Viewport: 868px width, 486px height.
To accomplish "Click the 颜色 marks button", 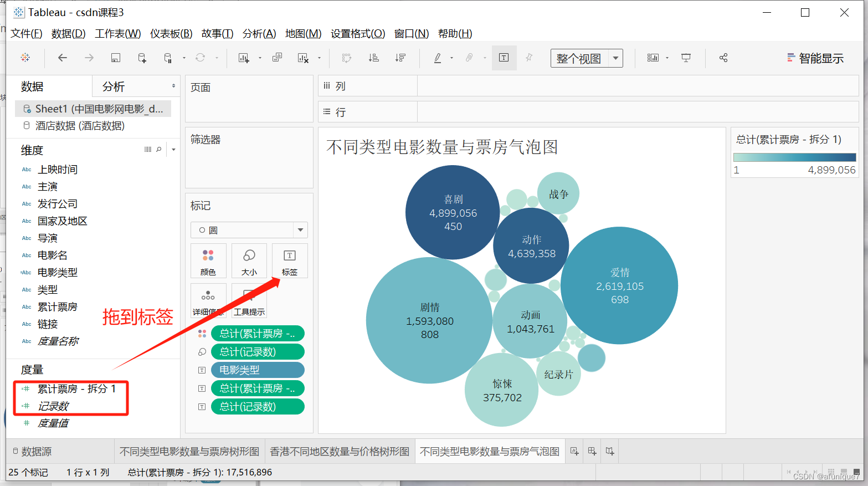I will point(208,260).
